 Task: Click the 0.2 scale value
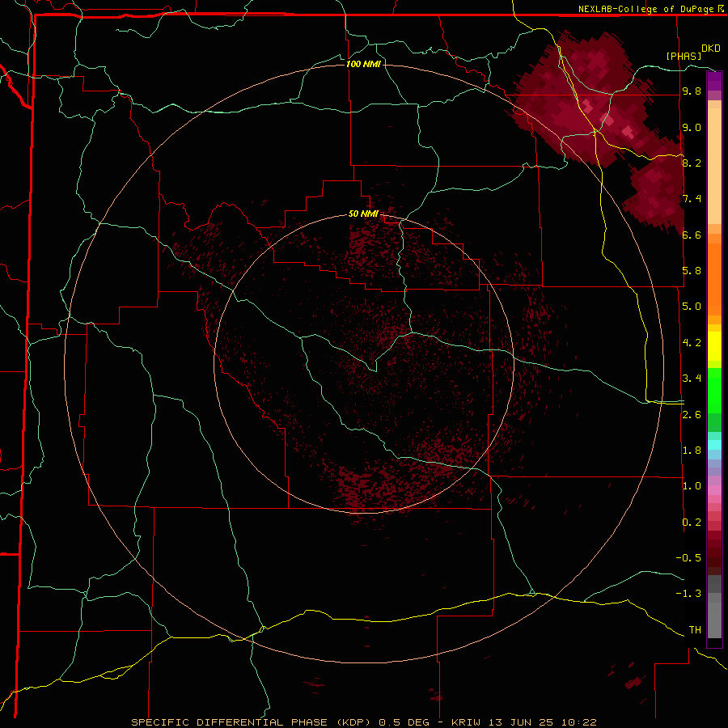click(x=692, y=523)
